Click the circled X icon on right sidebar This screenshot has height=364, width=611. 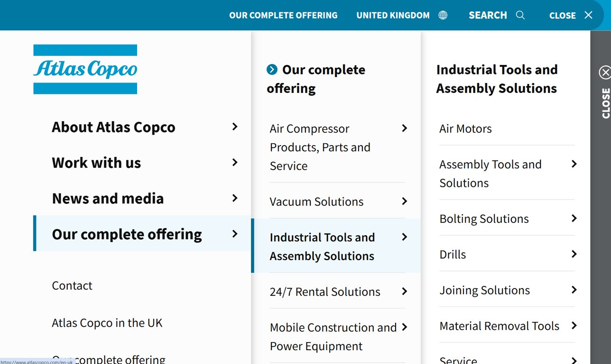click(x=605, y=73)
